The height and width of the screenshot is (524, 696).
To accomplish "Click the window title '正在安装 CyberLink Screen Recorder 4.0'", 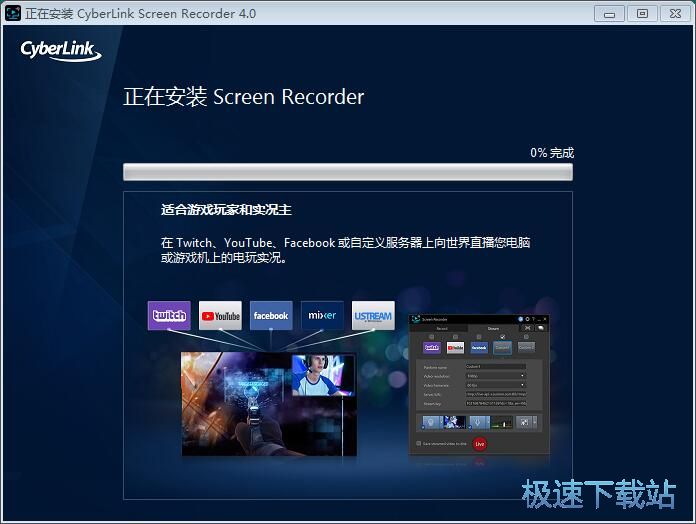I will 141,14.
